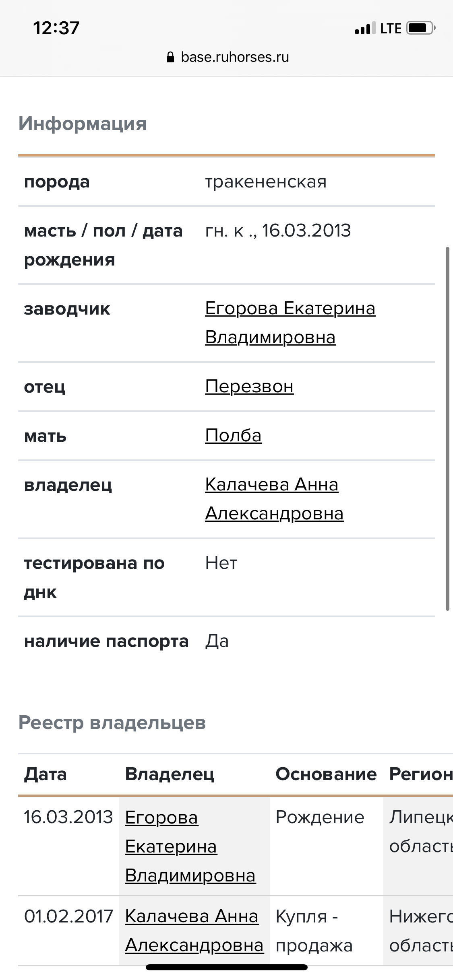Screen dimensions: 453x980
Task: Tap the Дата column header
Action: click(46, 774)
